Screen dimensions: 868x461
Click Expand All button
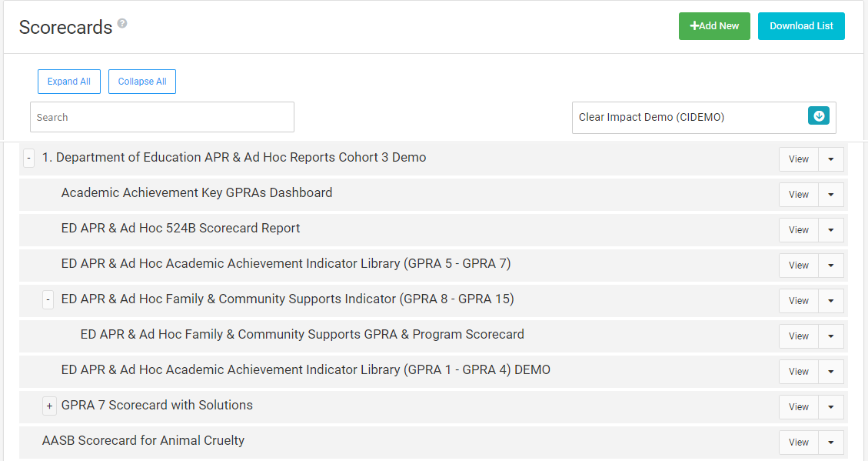[x=69, y=82]
